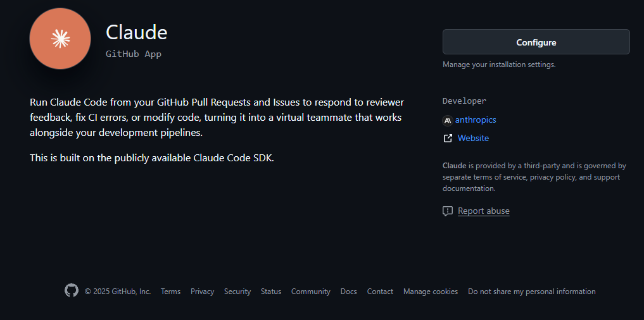This screenshot has width=644, height=320.
Task: Click the Claude app title heading
Action: [x=136, y=32]
